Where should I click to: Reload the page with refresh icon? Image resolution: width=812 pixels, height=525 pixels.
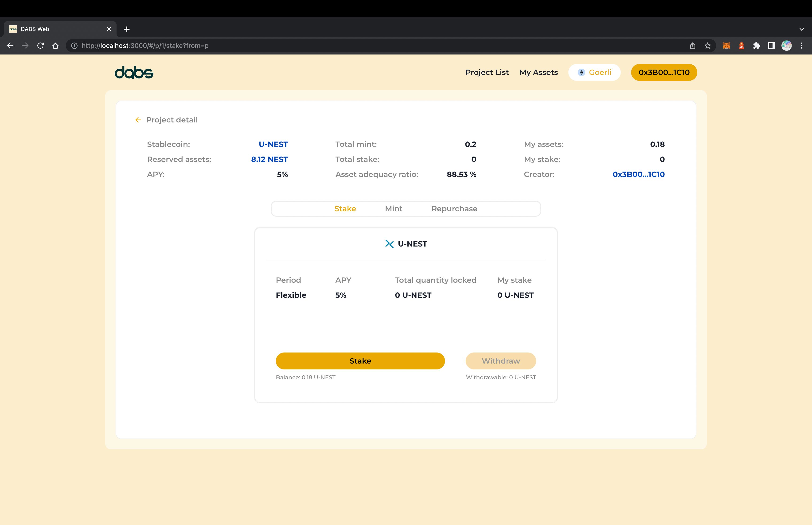(x=41, y=46)
